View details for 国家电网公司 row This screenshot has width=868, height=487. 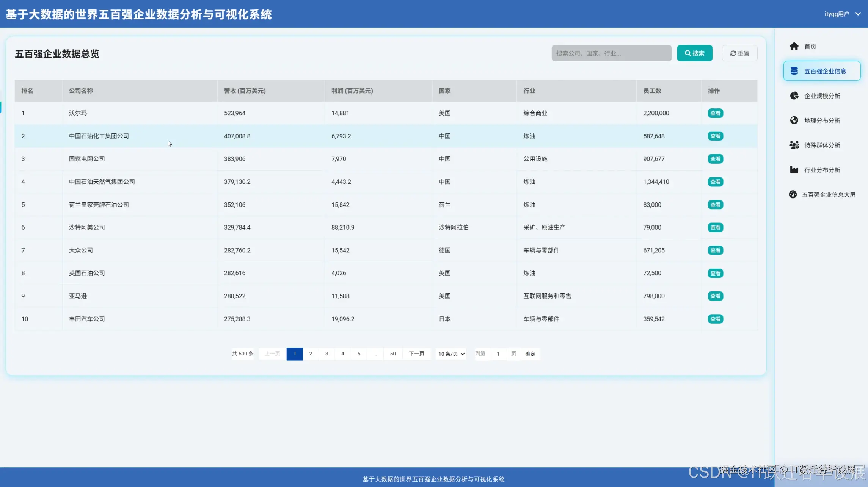coord(715,159)
